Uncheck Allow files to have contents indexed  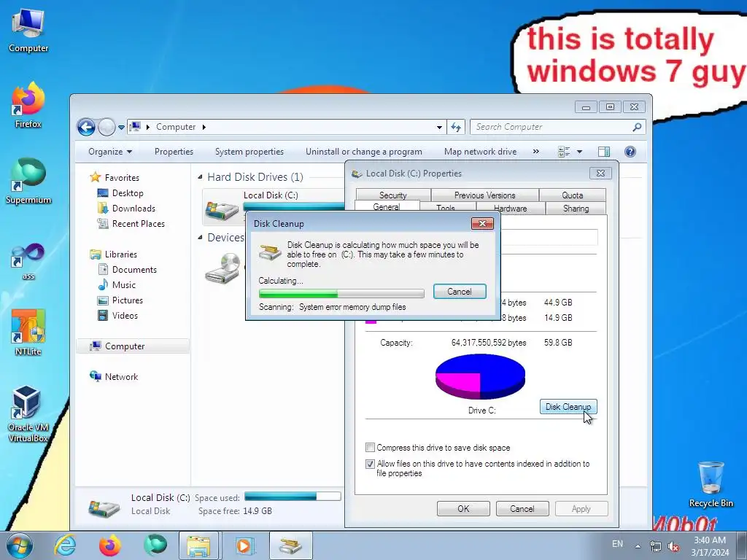tap(370, 464)
